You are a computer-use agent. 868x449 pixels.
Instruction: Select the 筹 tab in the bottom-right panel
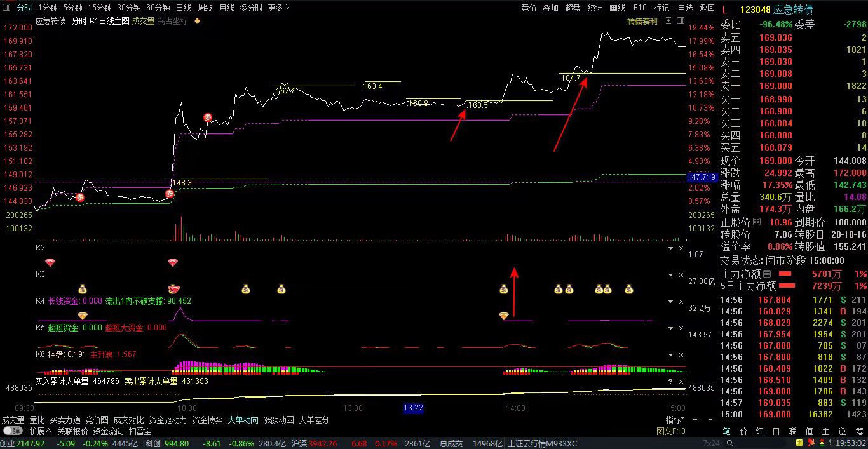858,431
